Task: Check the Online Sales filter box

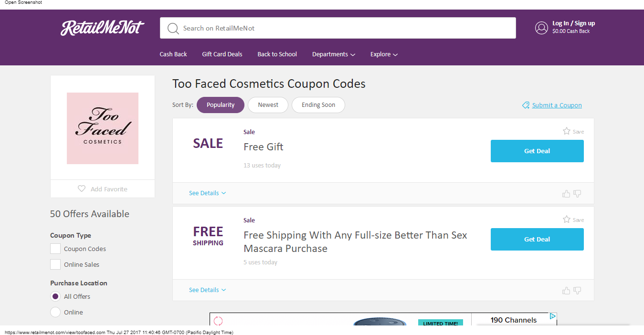Action: [55, 264]
